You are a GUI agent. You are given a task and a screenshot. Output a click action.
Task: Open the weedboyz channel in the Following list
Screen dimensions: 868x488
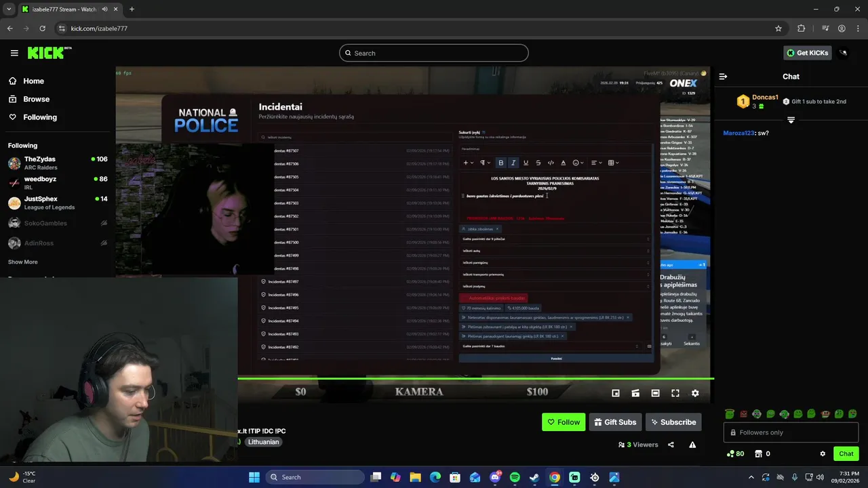(58, 183)
